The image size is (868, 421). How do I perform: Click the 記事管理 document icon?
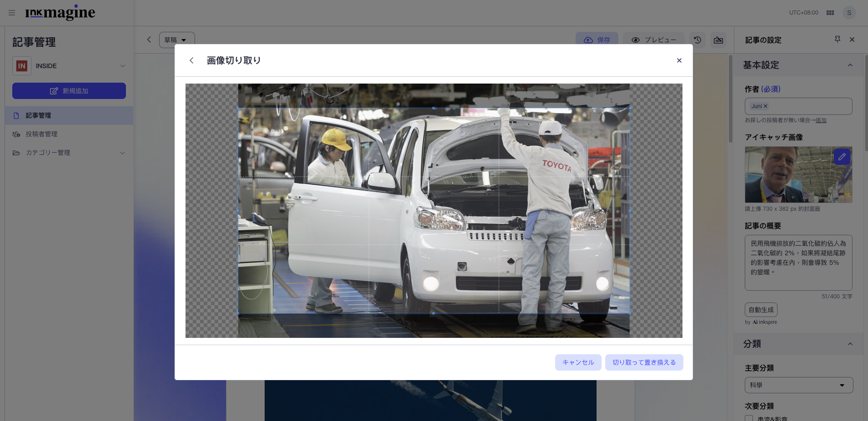(x=16, y=116)
